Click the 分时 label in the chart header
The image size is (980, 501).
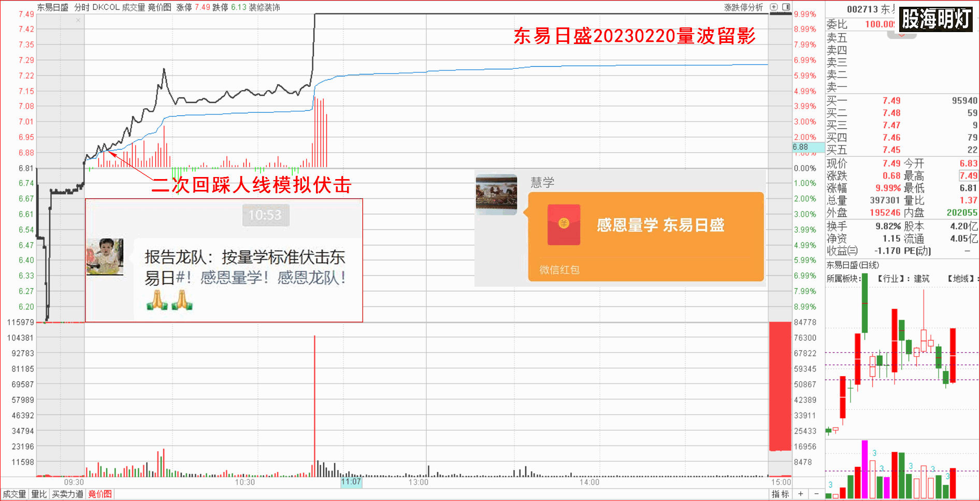(81, 7)
